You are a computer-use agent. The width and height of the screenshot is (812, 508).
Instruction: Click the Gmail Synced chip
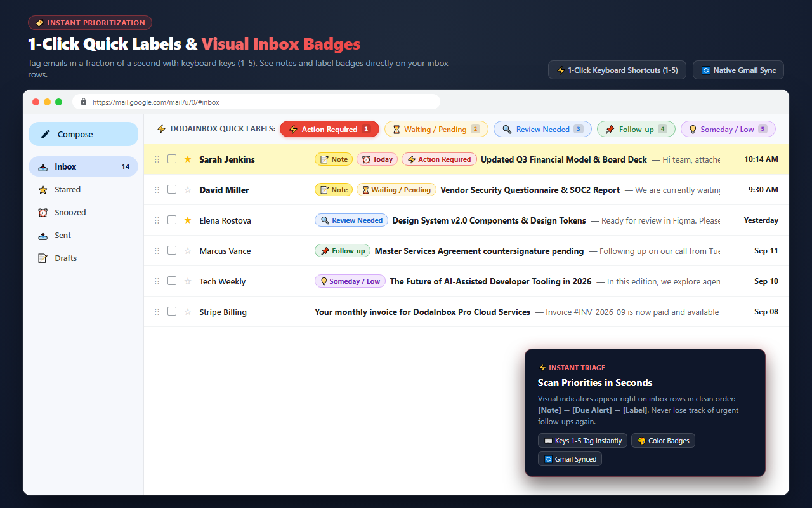point(570,459)
